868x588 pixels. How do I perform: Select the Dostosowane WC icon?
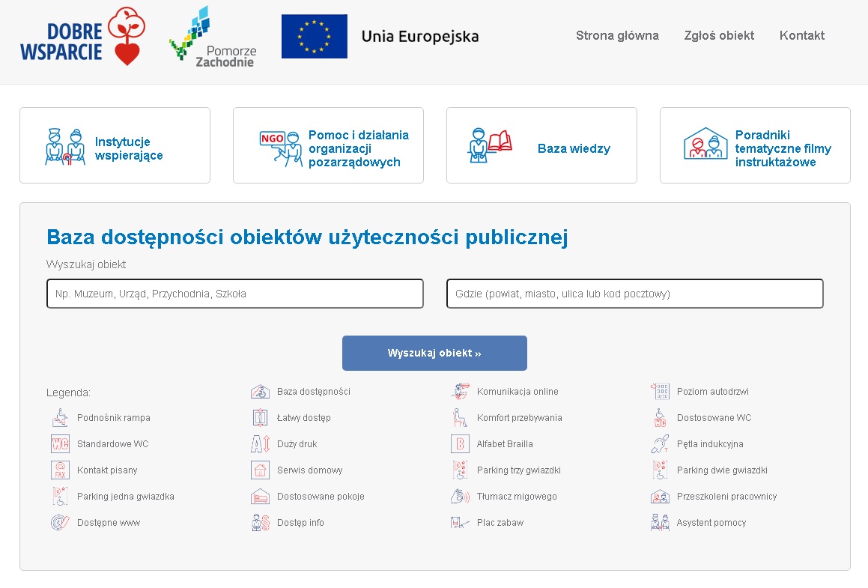pyautogui.click(x=660, y=417)
